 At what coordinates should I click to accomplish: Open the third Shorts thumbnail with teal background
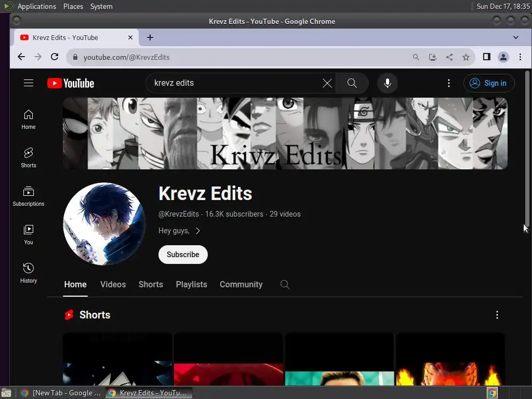pyautogui.click(x=339, y=359)
